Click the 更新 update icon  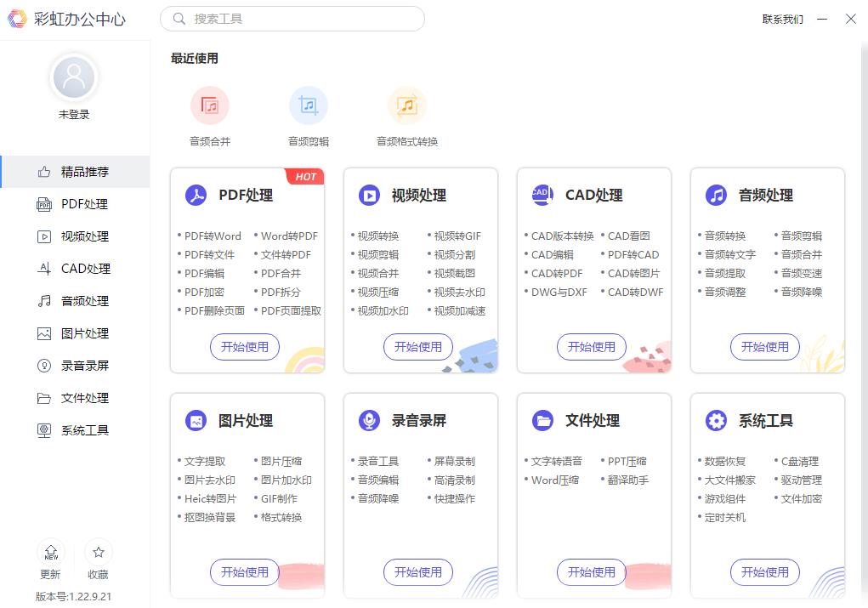click(51, 552)
